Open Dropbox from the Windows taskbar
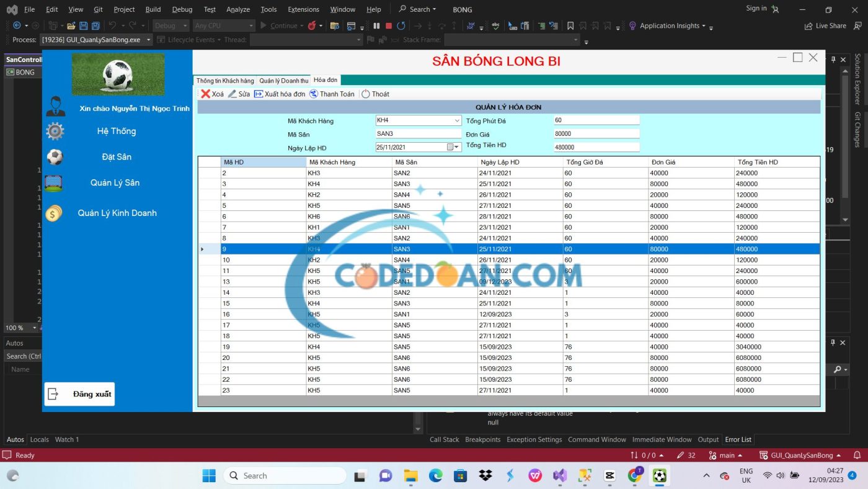The image size is (868, 489). (485, 475)
